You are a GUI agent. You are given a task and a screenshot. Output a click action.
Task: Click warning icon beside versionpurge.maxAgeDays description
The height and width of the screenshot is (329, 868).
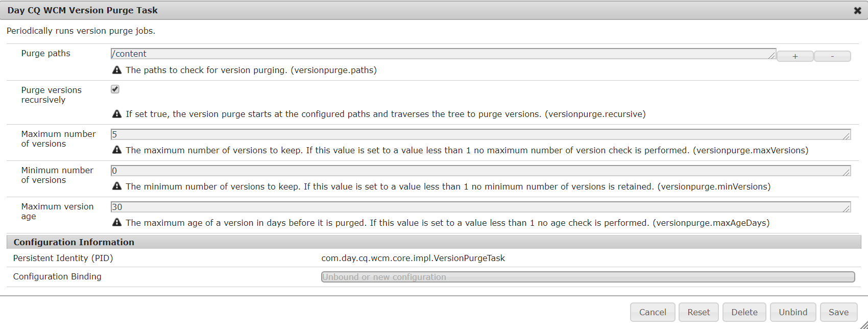[117, 223]
